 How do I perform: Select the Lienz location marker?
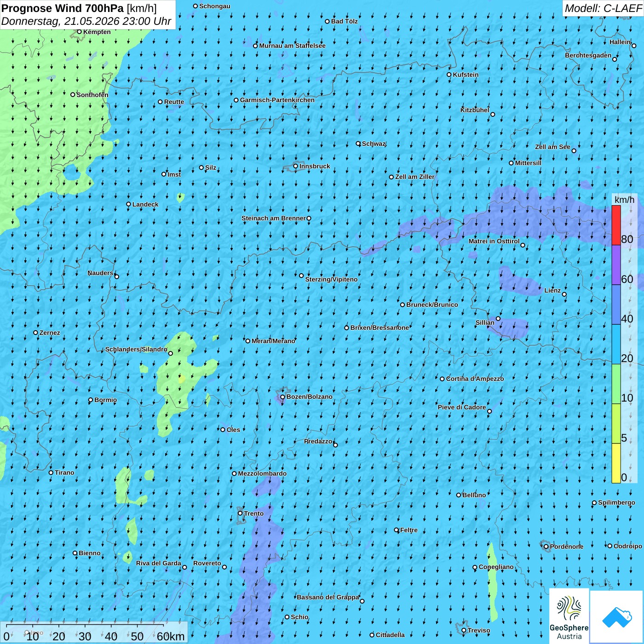(564, 294)
